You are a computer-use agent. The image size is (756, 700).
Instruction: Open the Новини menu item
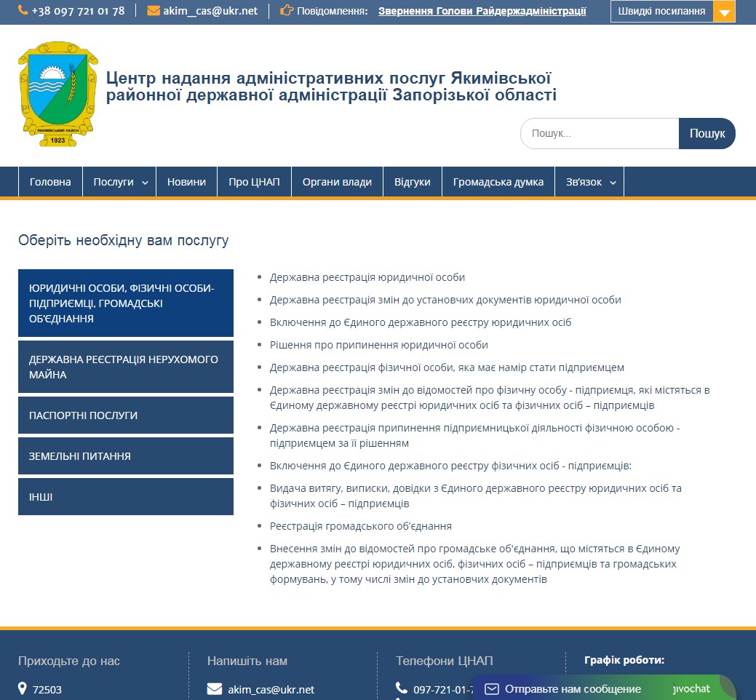pos(186,182)
